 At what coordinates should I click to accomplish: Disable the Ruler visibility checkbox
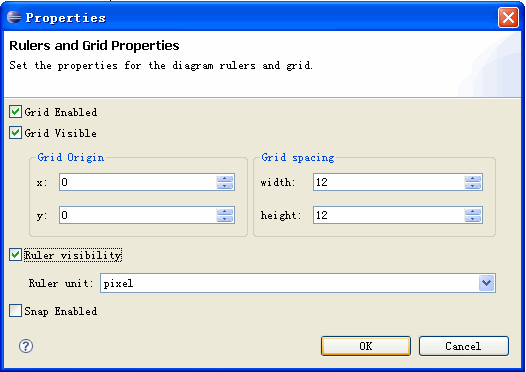[15, 255]
